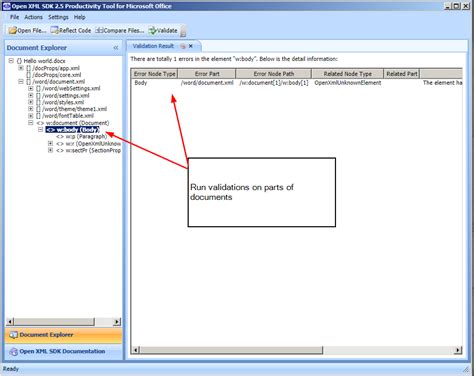Expand the /word/styles.xml node
474x376 pixels.
pyautogui.click(x=30, y=102)
